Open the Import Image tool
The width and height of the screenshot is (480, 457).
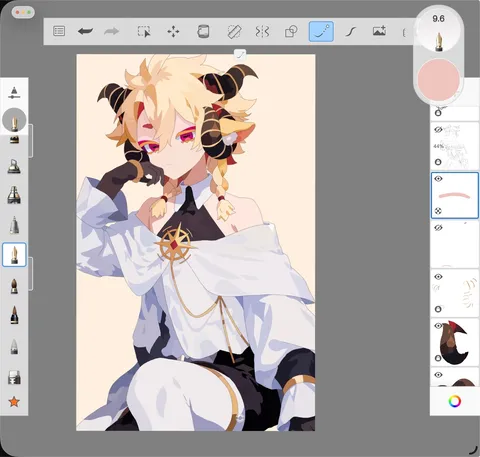pos(379,31)
